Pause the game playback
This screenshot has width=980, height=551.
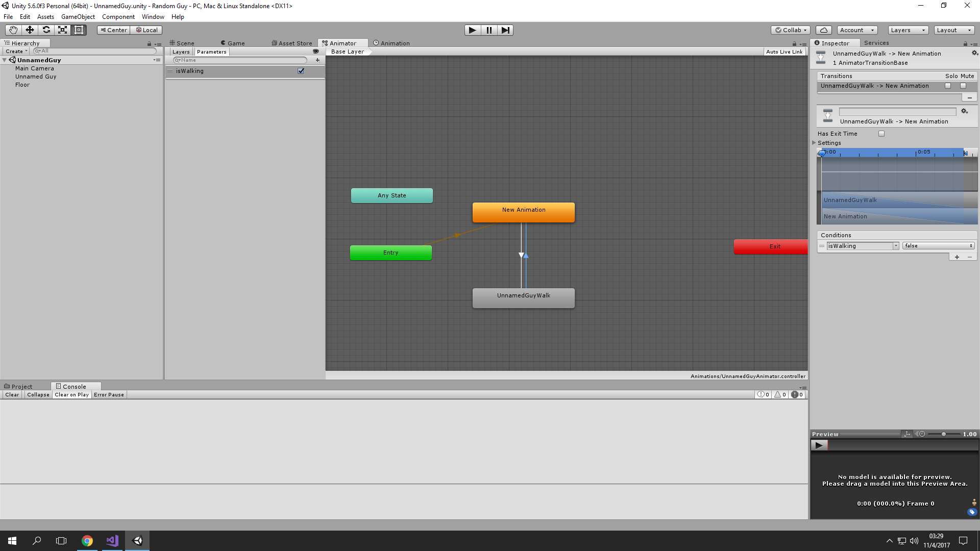pos(489,30)
